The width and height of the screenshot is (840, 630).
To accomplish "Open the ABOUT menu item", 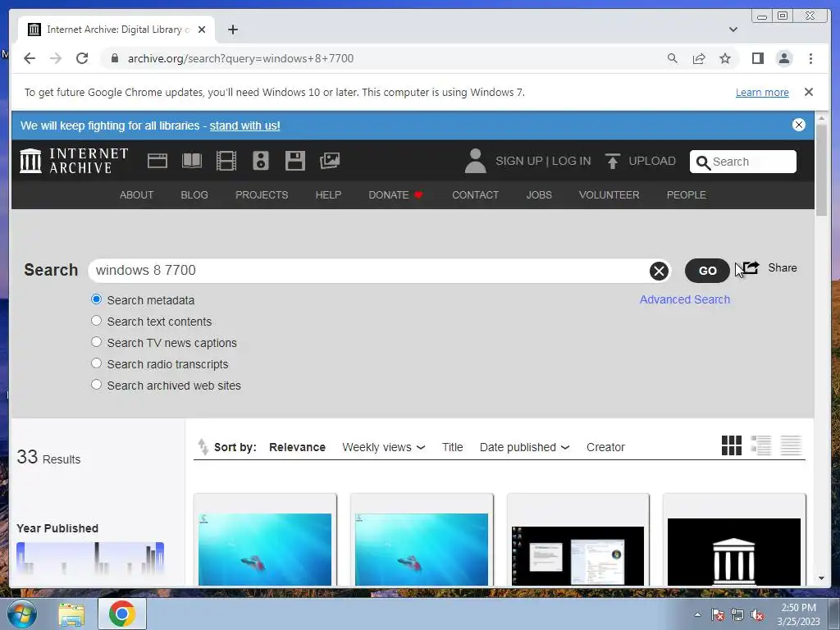I will (137, 195).
